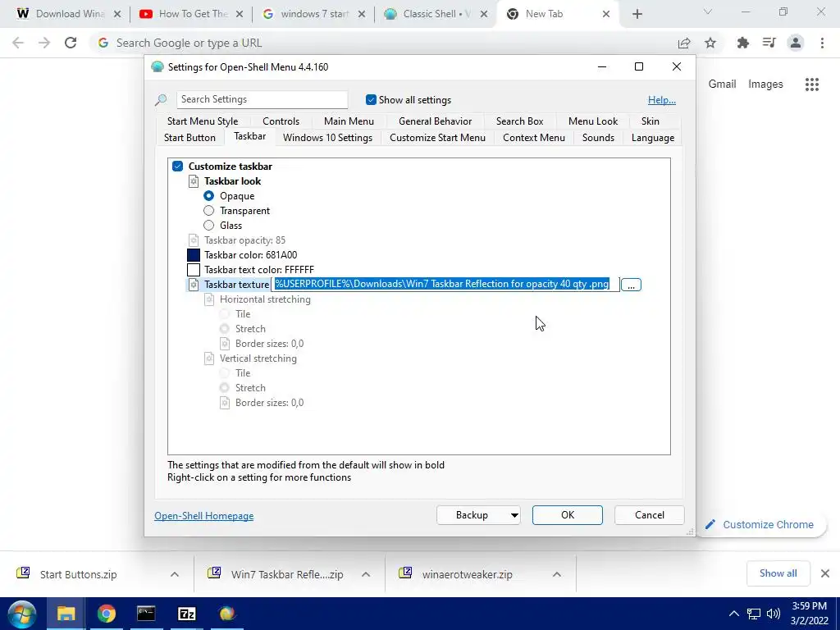This screenshot has width=840, height=630.
Task: Select the Transparent taskbar look
Action: tap(209, 211)
